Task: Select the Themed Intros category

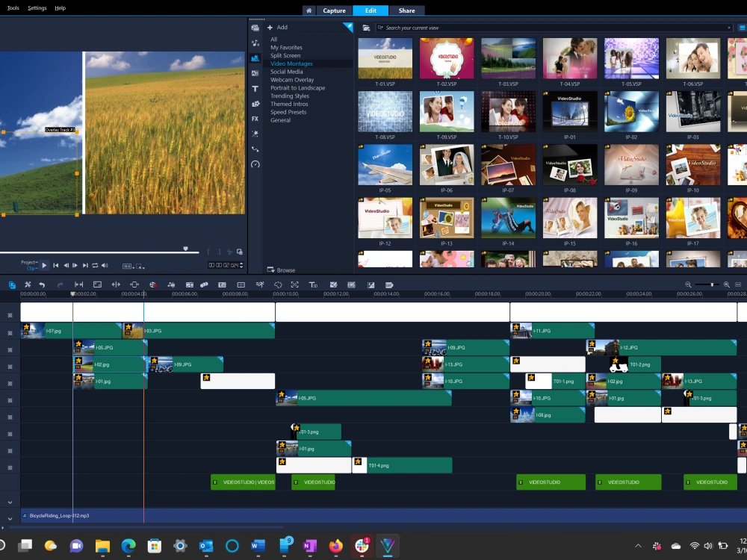Action: 289,105
